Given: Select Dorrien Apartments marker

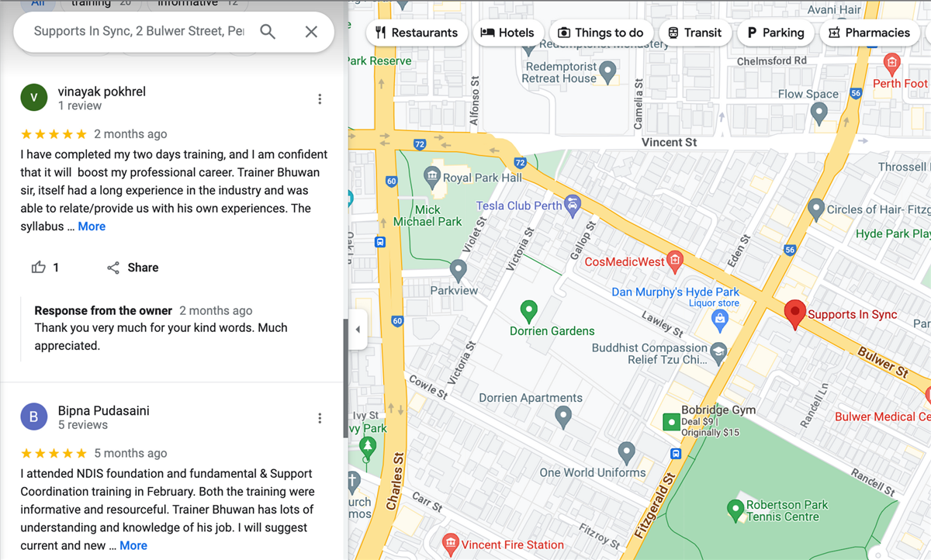Looking at the screenshot, I should (x=564, y=417).
